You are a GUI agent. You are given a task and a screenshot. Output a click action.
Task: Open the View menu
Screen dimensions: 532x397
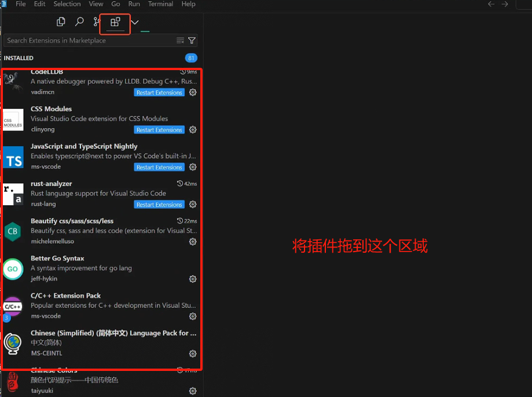pos(96,4)
